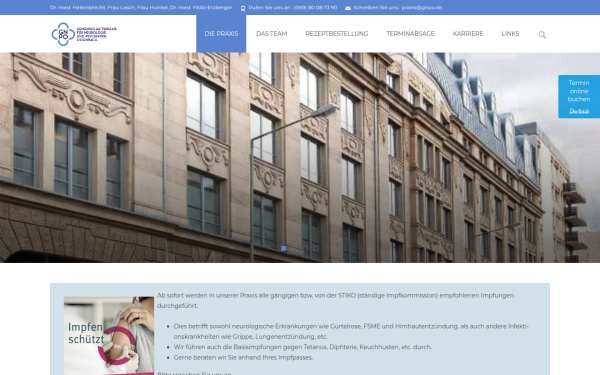Click the phone icon in top bar

[243, 8]
